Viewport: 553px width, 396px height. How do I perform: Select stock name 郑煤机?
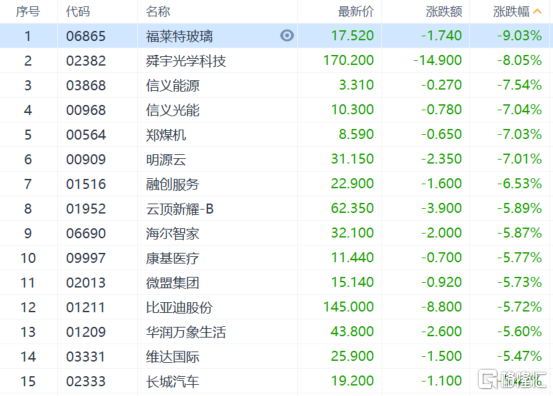166,135
